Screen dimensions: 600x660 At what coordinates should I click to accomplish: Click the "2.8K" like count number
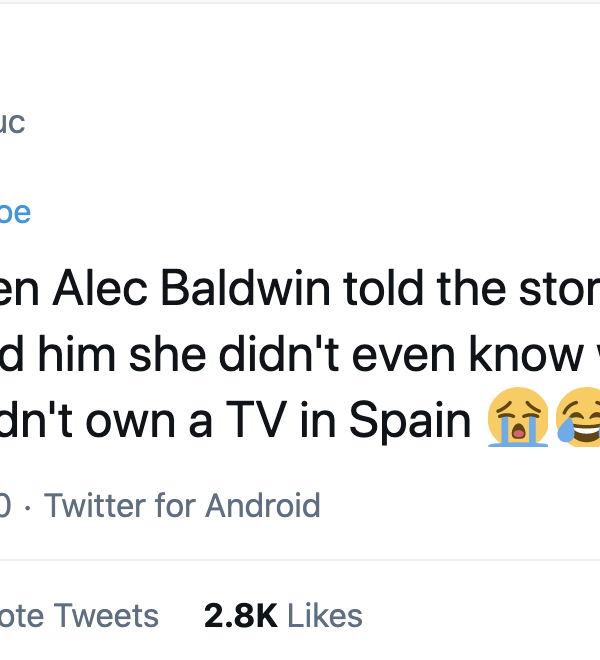(x=240, y=615)
